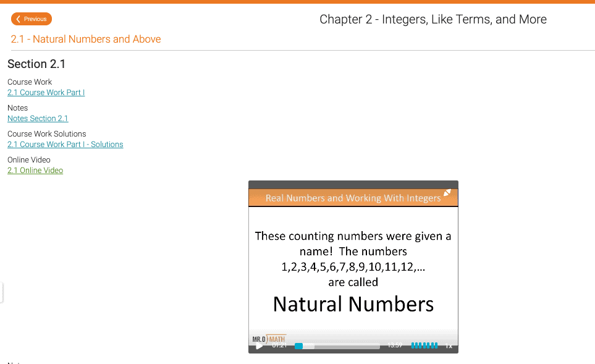Open the 2.1 Course Work Part I link
Screen dimensions: 595x364
[x=46, y=93]
